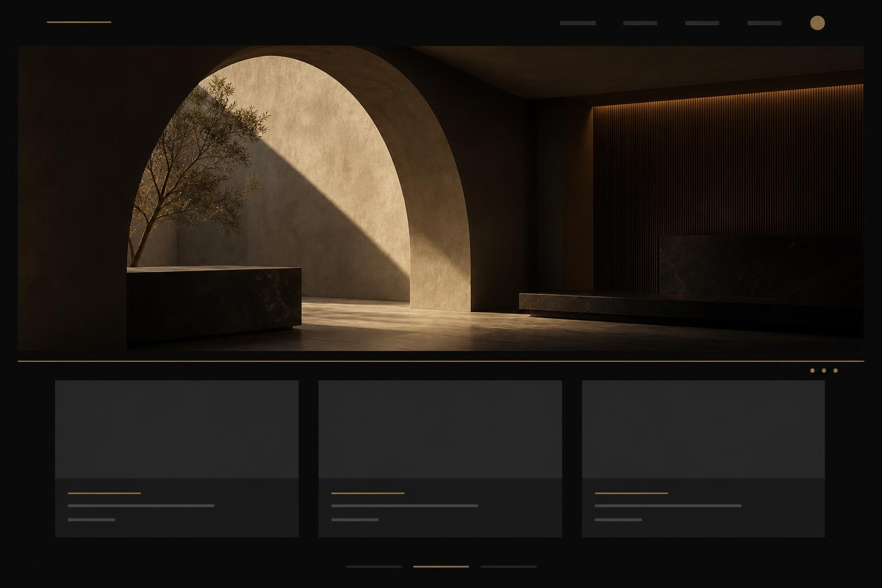
Task: Go to the right gray pagination bar
Action: point(509,567)
